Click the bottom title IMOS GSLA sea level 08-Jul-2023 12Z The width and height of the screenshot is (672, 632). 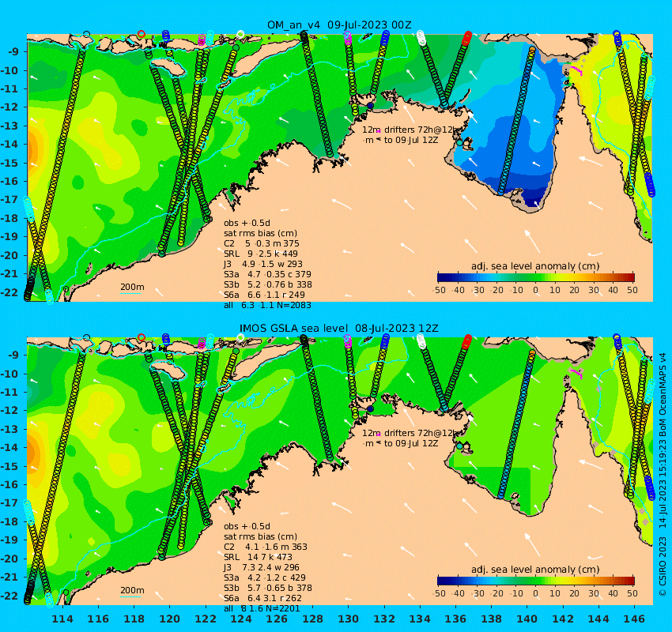click(338, 329)
